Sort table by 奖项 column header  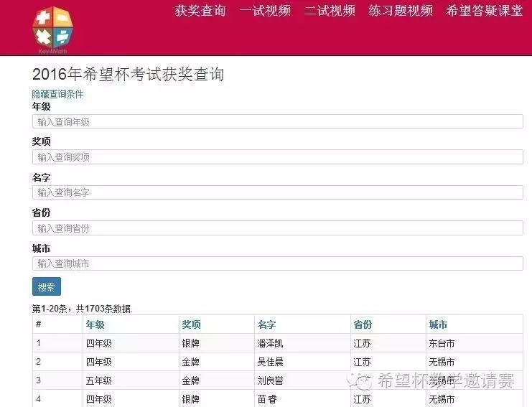[x=192, y=324]
